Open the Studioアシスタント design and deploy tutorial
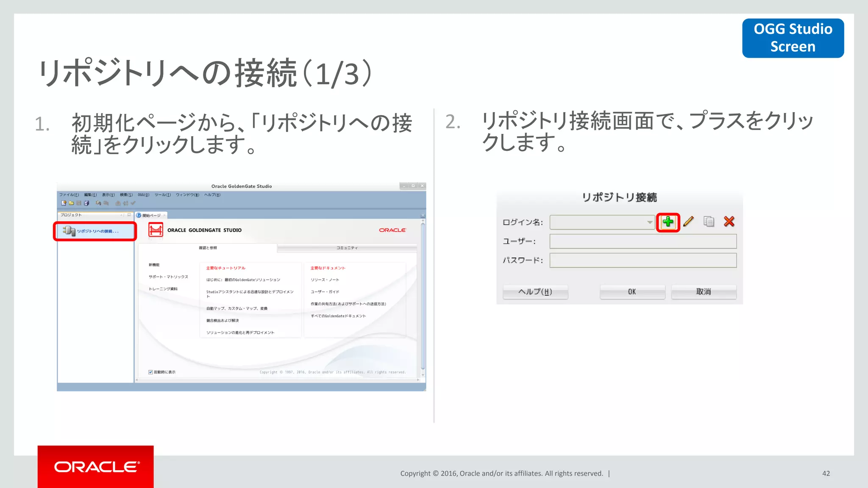868x488 pixels. [250, 294]
